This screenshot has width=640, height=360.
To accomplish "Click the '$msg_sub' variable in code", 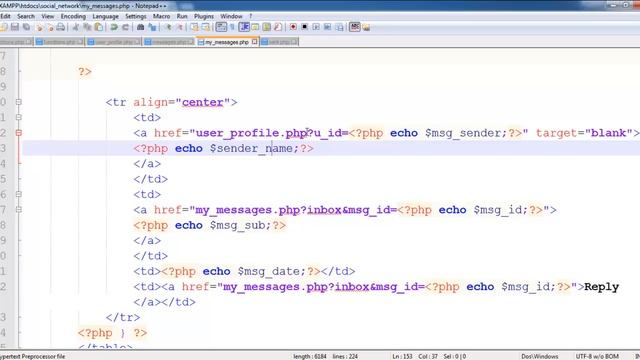I will (x=237, y=225).
